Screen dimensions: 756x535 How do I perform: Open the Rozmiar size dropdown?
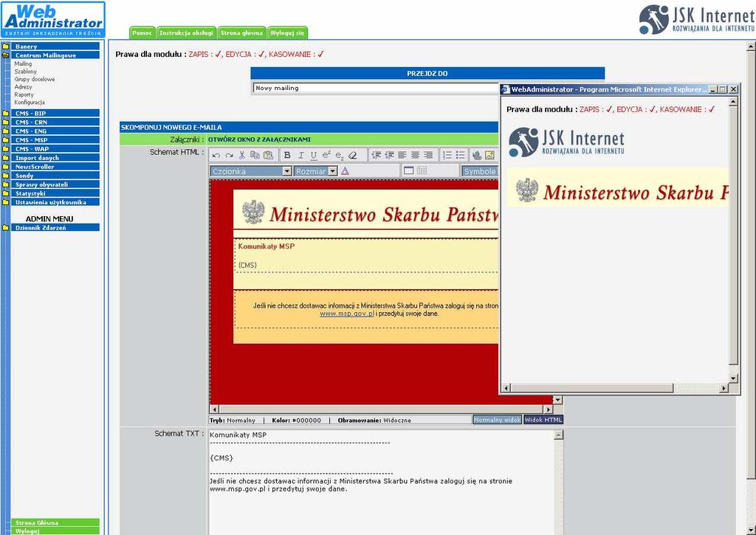click(x=316, y=171)
